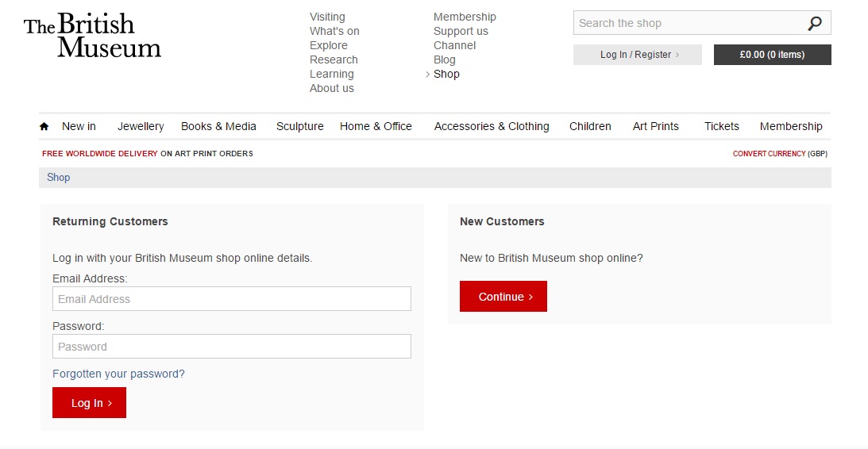
Task: Open the New in category
Action: pyautogui.click(x=79, y=127)
